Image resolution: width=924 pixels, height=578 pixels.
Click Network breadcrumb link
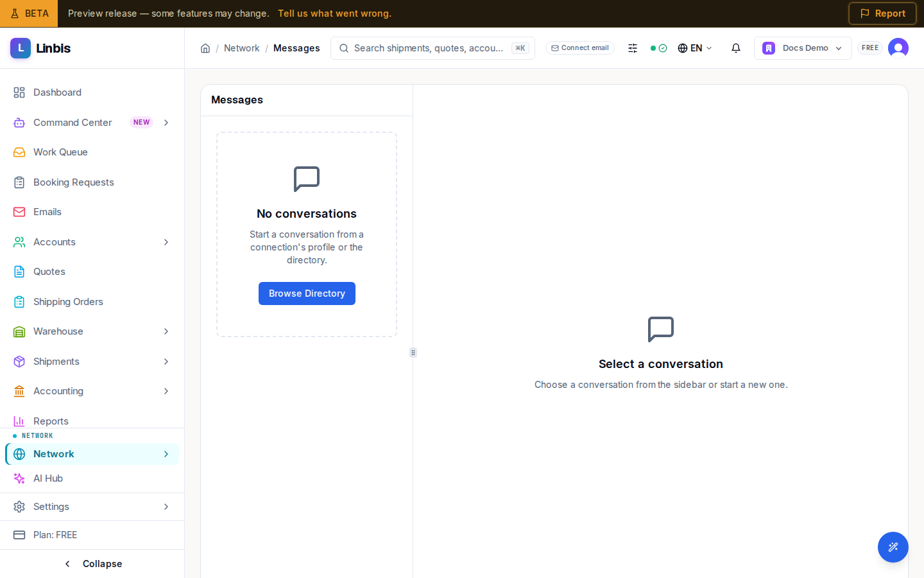(242, 48)
